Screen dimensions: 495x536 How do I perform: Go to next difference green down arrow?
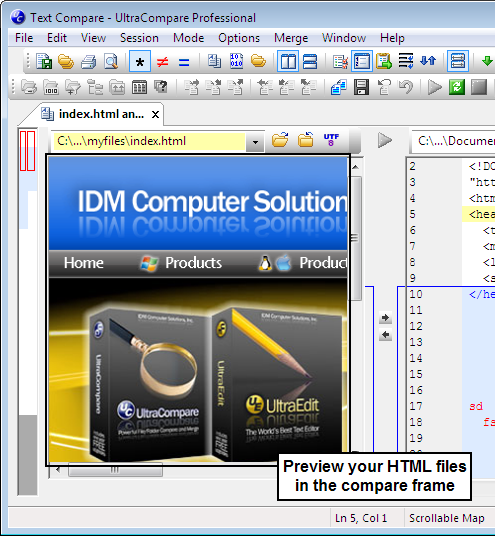click(x=487, y=62)
